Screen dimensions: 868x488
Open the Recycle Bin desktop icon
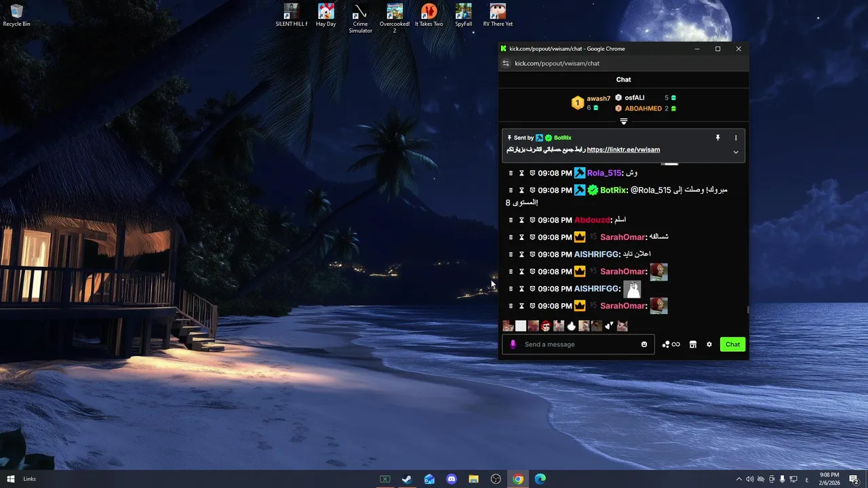point(16,15)
